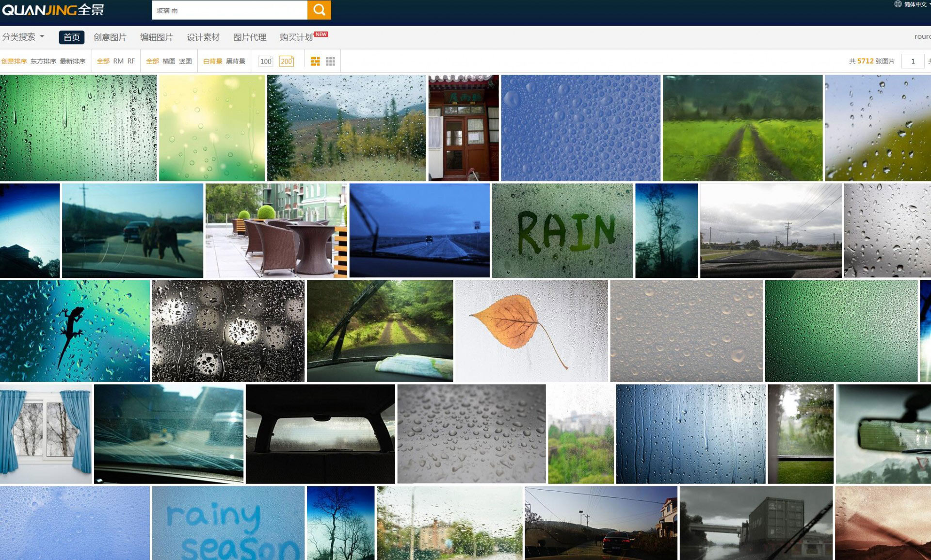This screenshot has height=560, width=931.
Task: Click the orange search magnifier button
Action: click(319, 10)
